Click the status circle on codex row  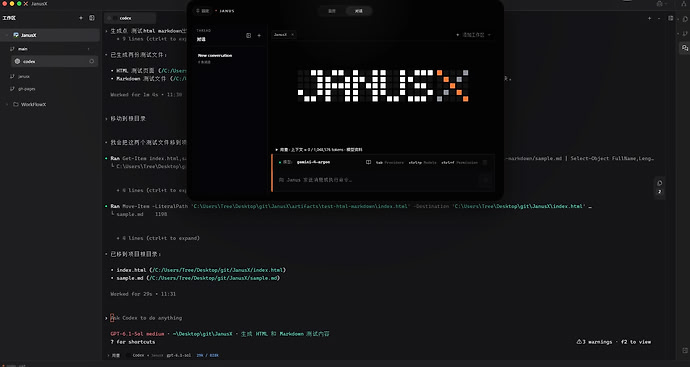click(x=92, y=62)
